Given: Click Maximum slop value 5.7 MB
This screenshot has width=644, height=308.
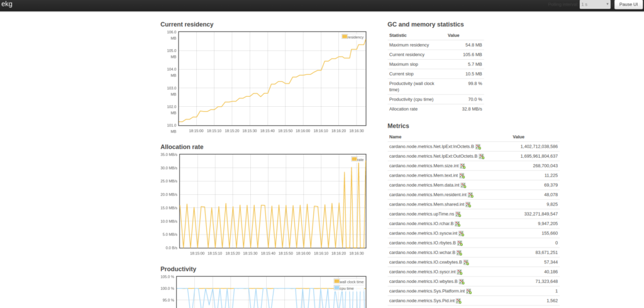Looking at the screenshot, I should coord(475,65).
